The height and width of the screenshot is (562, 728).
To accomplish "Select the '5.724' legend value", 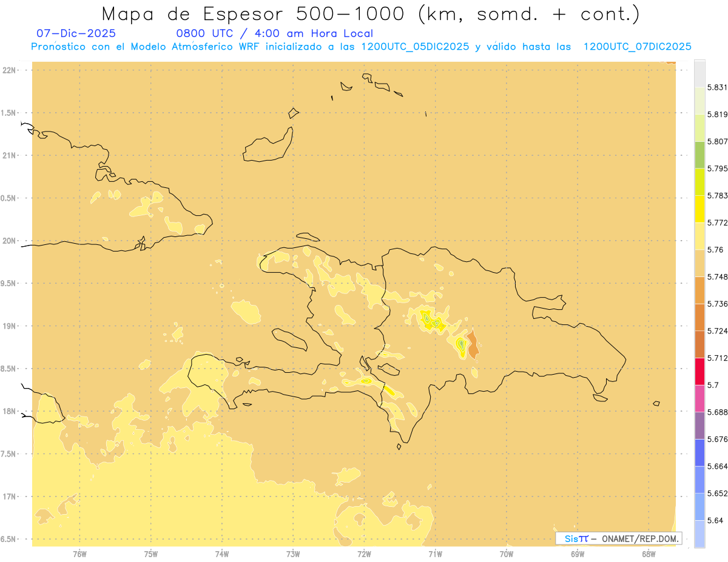I will click(x=717, y=331).
